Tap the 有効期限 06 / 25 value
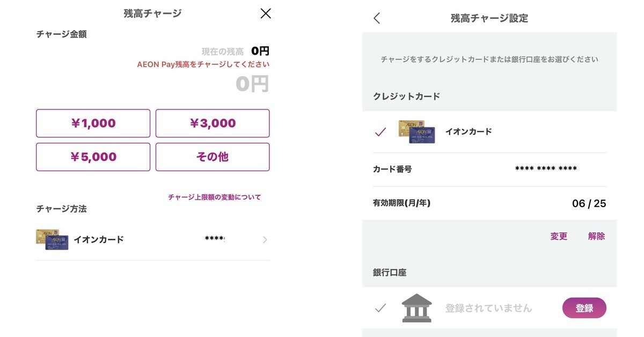Viewport: 644px width, 337px height. (x=589, y=203)
